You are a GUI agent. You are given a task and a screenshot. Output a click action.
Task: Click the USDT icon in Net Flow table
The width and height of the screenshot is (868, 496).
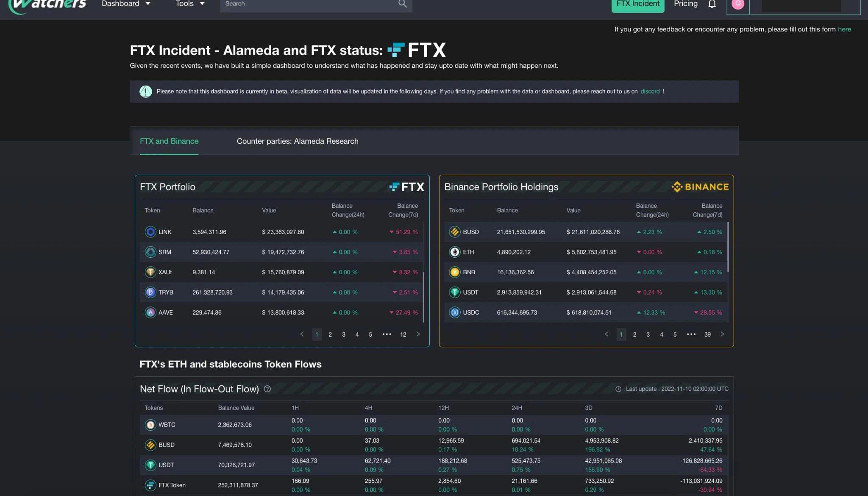[x=150, y=465]
